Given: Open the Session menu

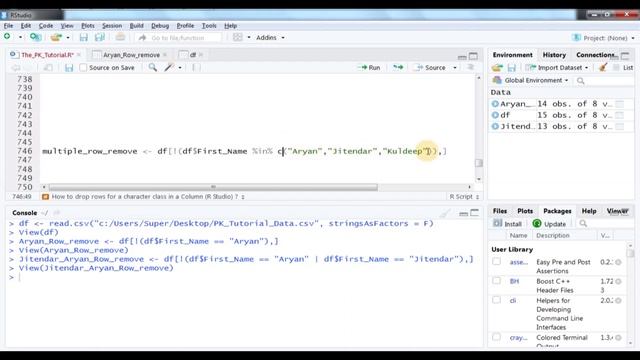Looking at the screenshot, I should pyautogui.click(x=112, y=26).
